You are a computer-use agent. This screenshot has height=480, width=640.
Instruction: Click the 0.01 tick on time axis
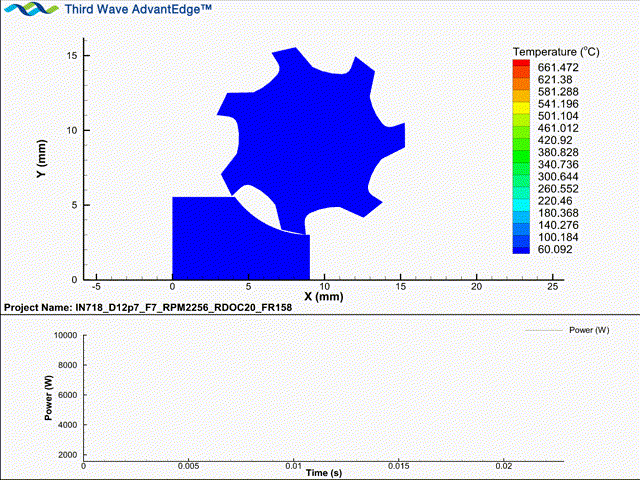click(x=293, y=465)
